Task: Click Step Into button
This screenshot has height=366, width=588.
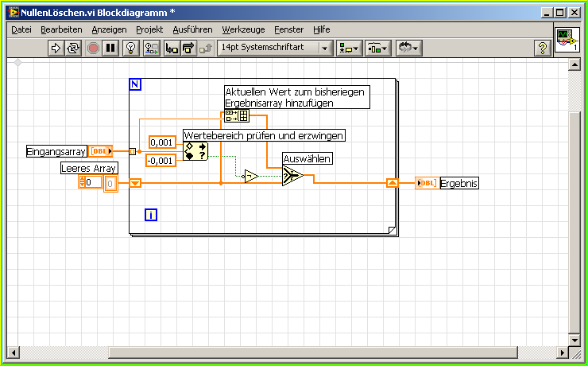Action: click(172, 48)
